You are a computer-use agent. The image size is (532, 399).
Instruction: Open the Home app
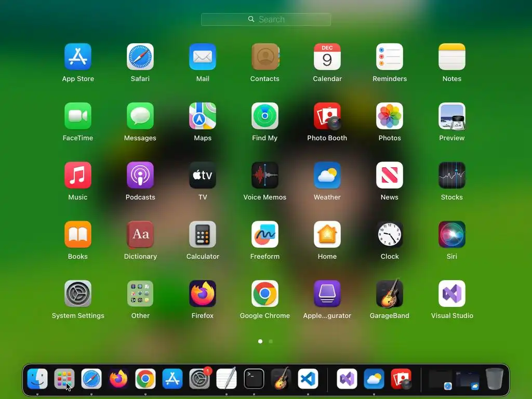point(327,234)
